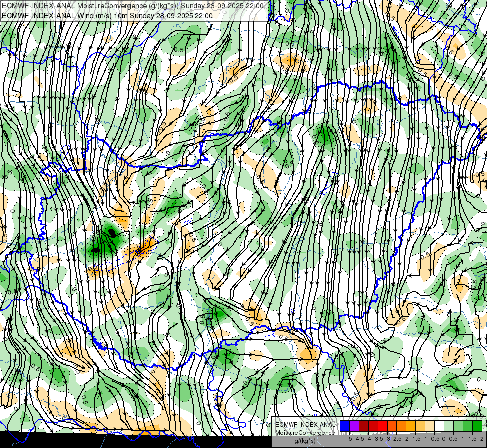This screenshot has height=448, width=487.
Task: Click the "-0.5" legend scale value
Action: tap(434, 439)
